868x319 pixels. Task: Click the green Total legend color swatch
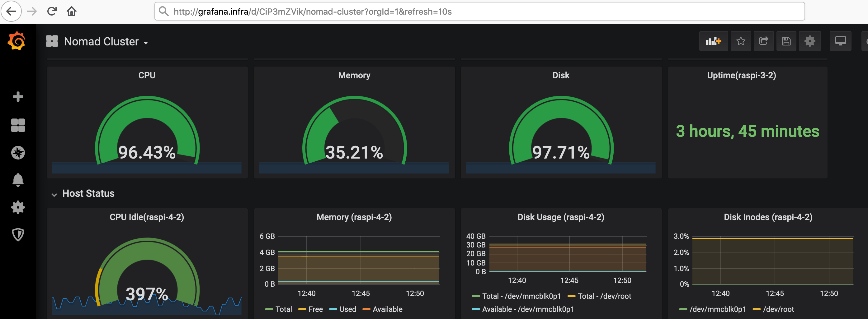point(269,309)
